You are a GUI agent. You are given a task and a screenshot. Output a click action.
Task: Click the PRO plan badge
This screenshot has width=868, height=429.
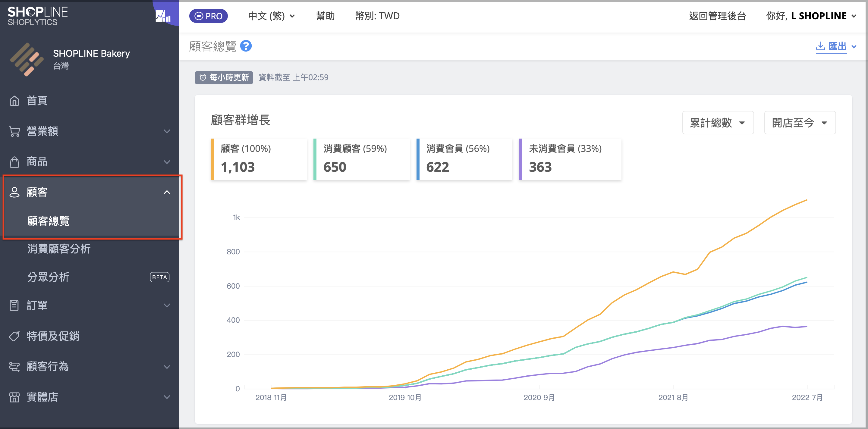pyautogui.click(x=208, y=16)
